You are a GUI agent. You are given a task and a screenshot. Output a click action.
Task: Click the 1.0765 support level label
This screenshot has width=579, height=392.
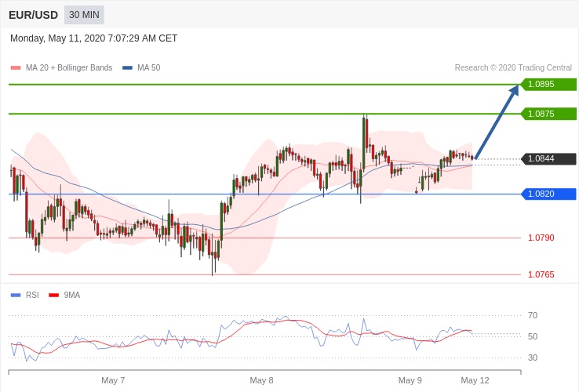coord(541,274)
